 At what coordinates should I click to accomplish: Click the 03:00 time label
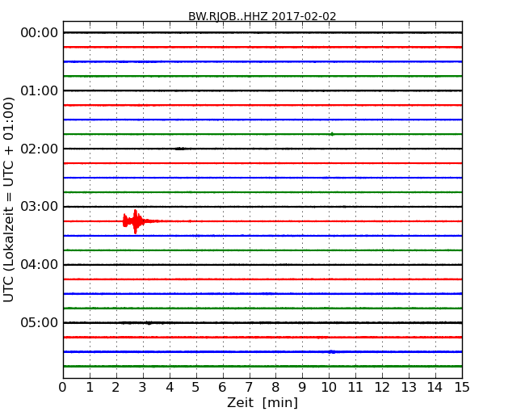40,206
